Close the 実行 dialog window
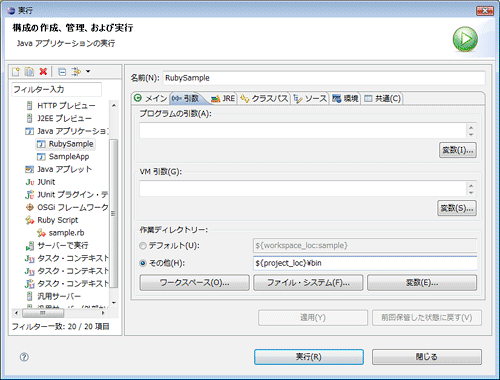The width and height of the screenshot is (500, 380). 485,11
